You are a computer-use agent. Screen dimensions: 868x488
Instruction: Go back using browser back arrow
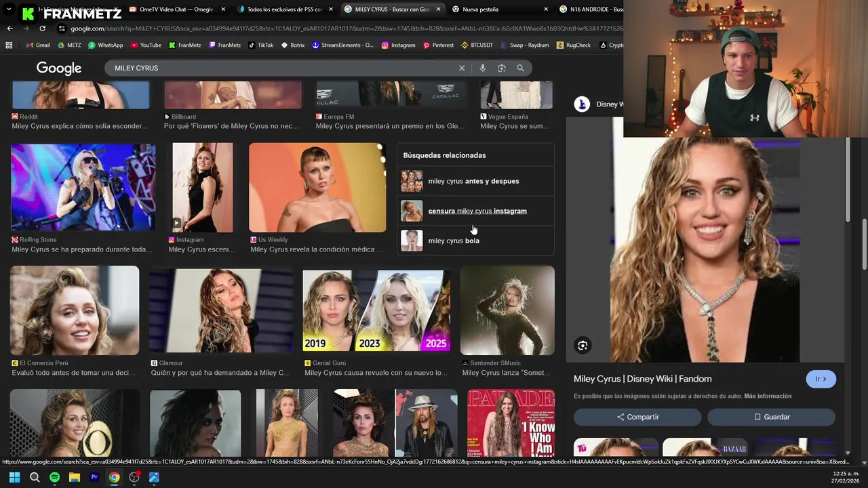point(9,28)
